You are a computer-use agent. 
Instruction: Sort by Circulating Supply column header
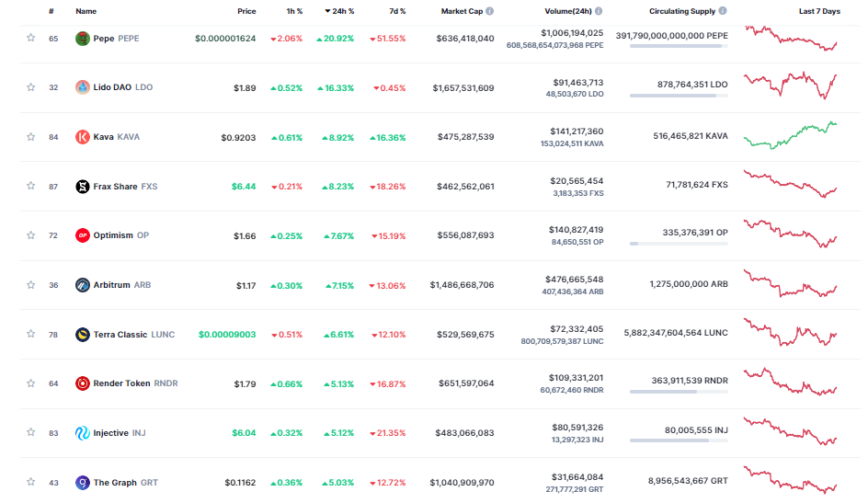[682, 11]
